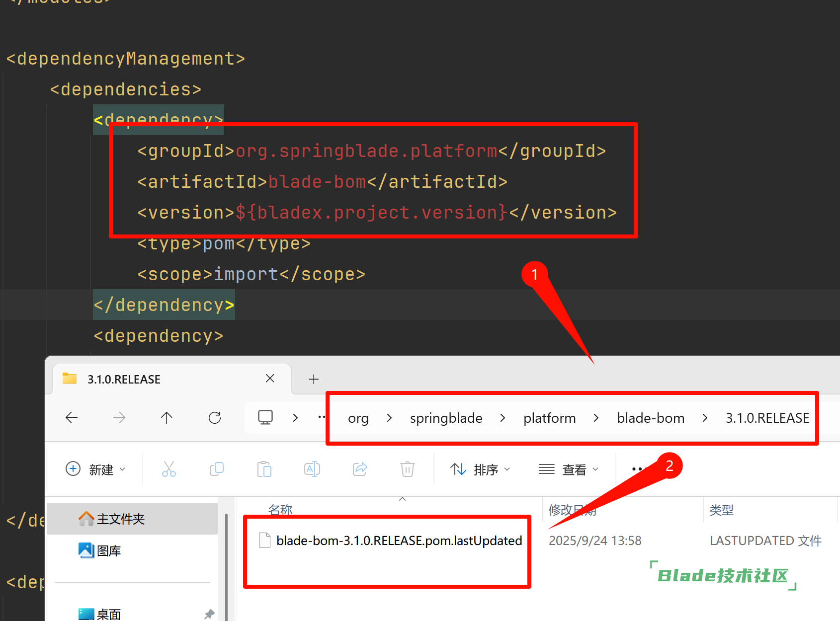Expand chevron after platform breadcrumb
840x621 pixels.
coord(596,418)
